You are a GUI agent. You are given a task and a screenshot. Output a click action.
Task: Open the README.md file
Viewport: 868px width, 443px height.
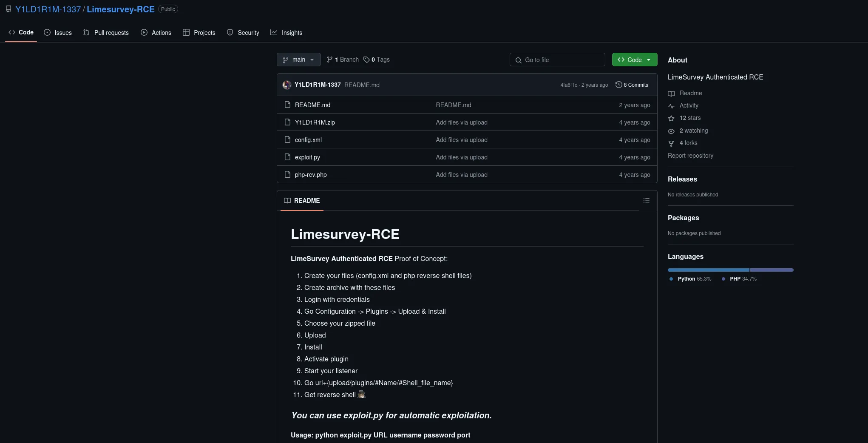point(312,105)
